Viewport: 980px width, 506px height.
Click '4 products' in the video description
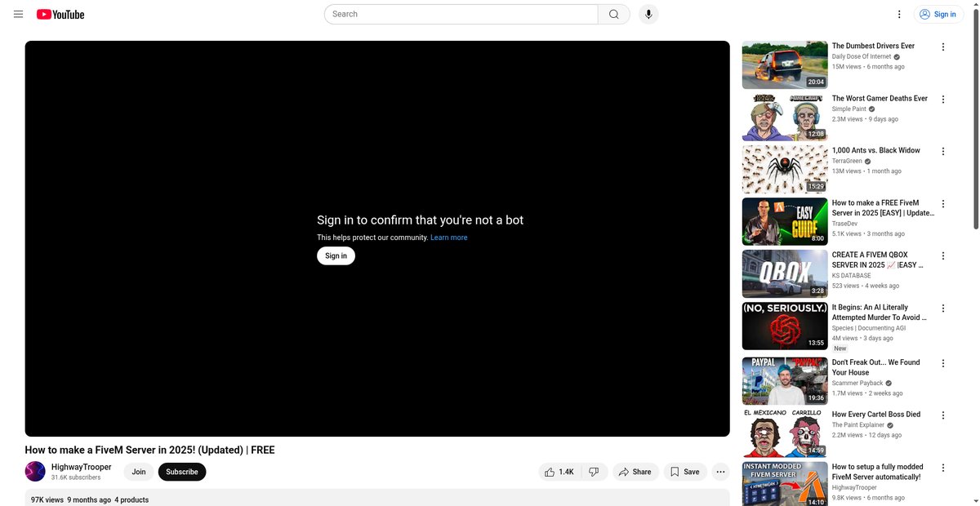[131, 499]
